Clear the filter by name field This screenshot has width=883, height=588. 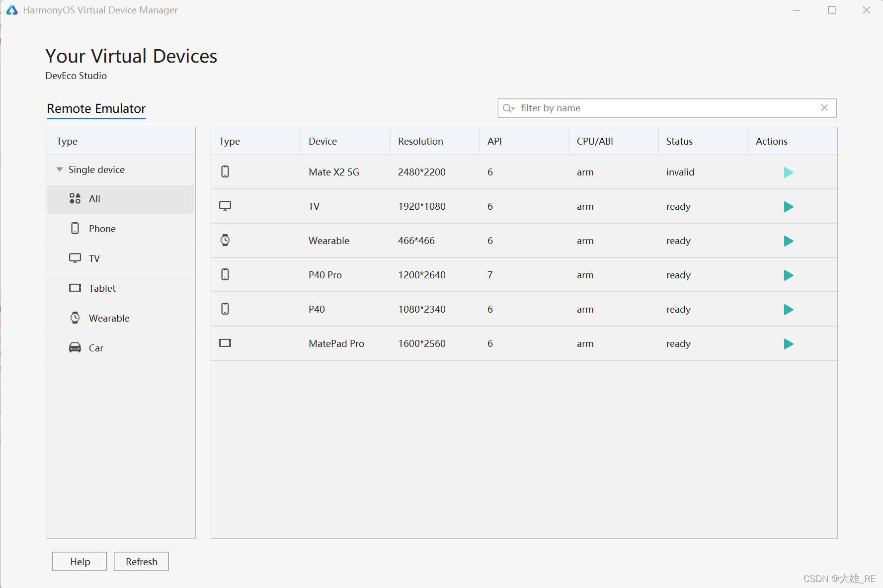click(824, 108)
